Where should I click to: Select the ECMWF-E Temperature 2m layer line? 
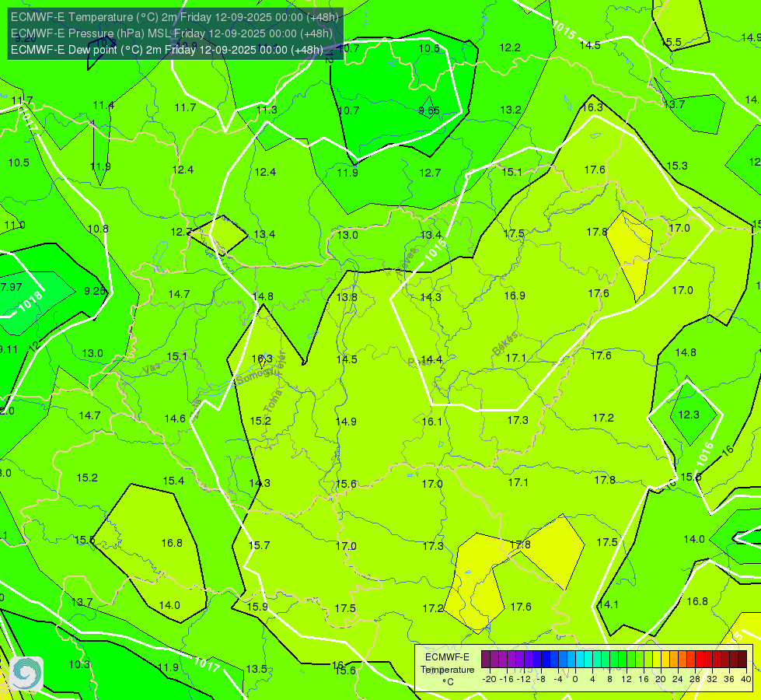click(x=174, y=17)
